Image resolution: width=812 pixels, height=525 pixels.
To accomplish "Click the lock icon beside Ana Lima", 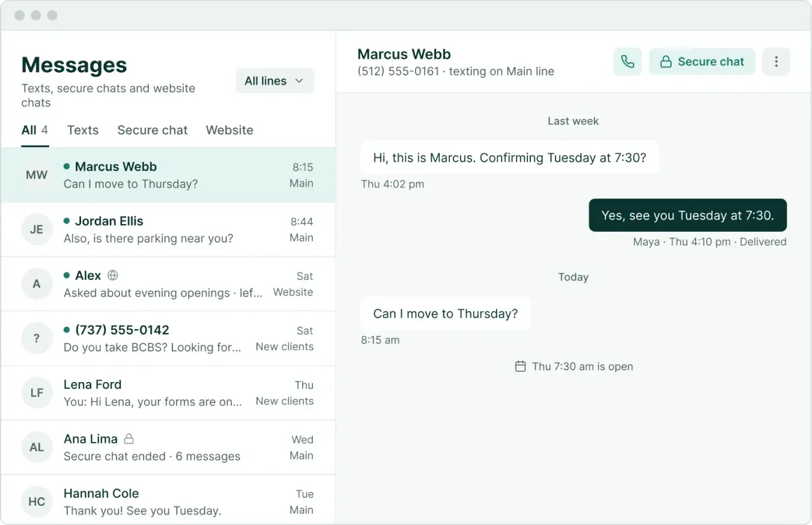I will point(129,439).
